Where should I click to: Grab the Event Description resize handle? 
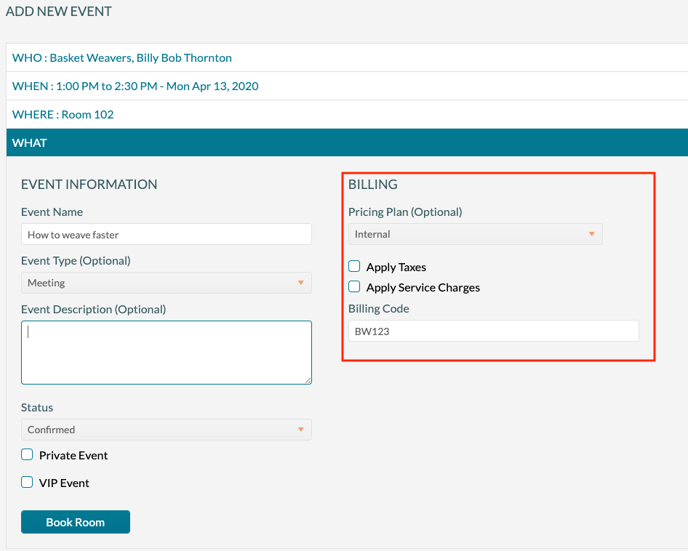307,380
